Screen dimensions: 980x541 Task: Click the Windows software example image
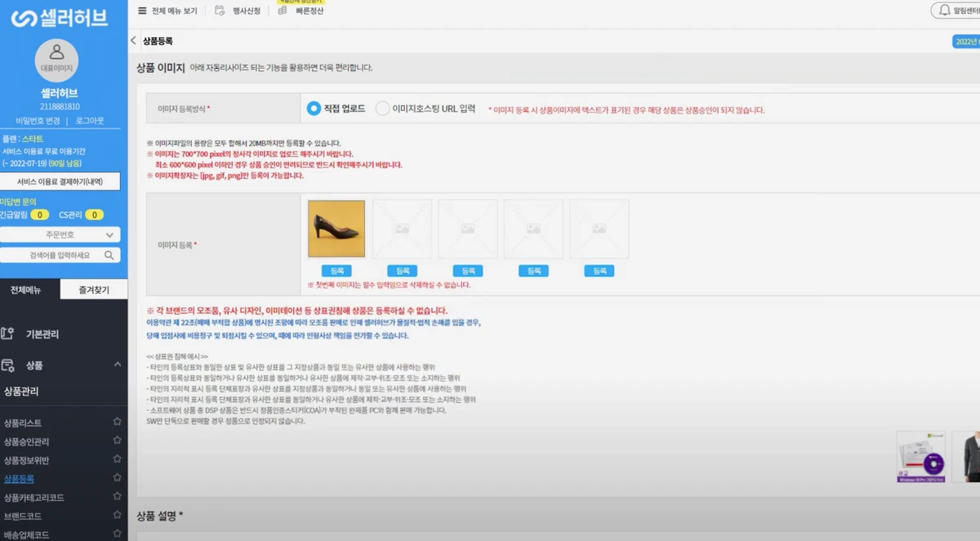tap(920, 458)
